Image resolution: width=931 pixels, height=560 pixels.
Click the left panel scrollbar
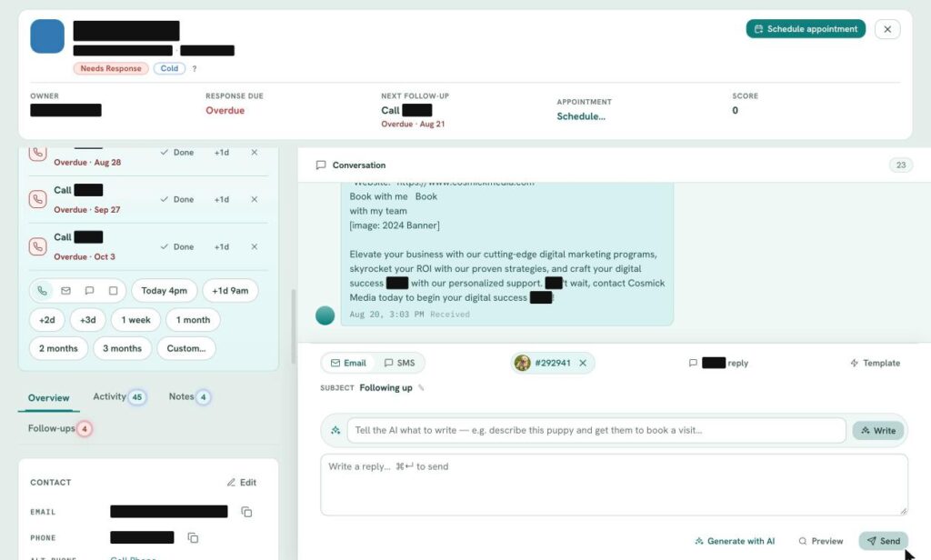(293, 326)
